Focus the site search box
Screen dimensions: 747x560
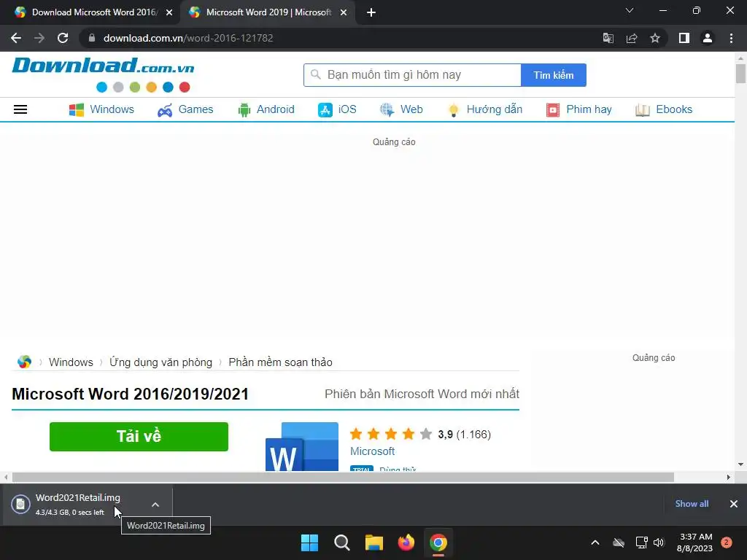click(x=412, y=75)
